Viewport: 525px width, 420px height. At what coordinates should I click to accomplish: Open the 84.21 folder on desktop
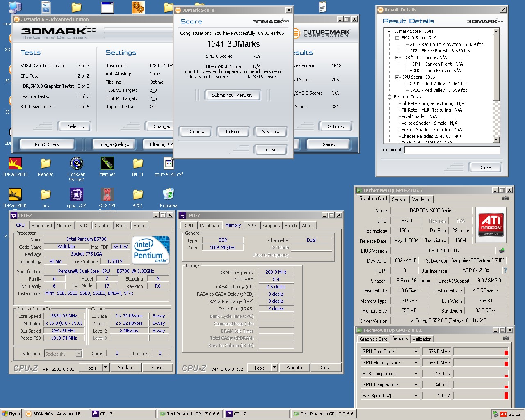pyautogui.click(x=138, y=164)
